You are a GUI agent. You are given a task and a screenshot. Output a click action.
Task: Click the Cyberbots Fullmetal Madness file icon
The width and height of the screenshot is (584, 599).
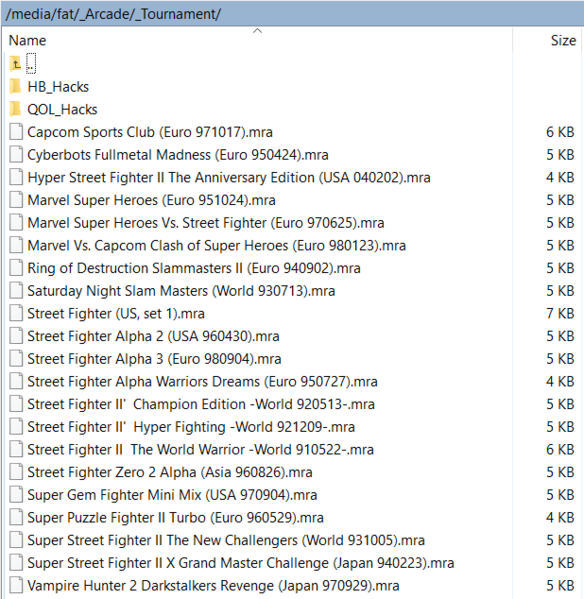pyautogui.click(x=16, y=155)
